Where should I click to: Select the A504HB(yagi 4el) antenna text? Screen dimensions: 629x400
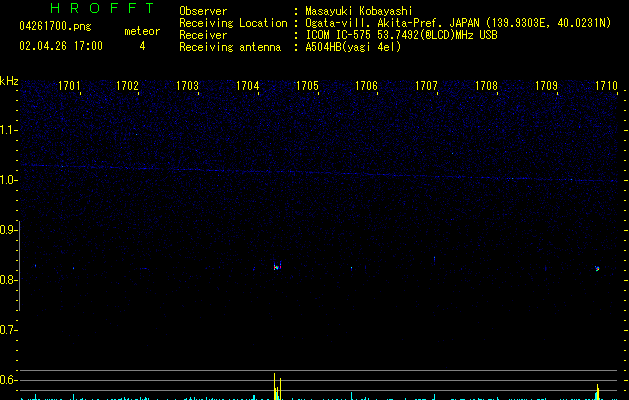click(353, 47)
